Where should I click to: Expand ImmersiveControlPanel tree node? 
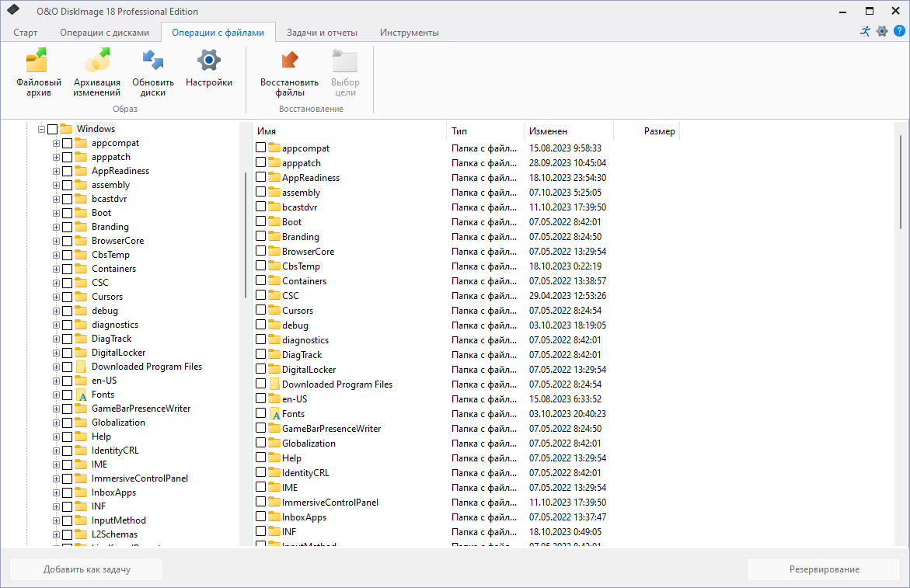coord(56,478)
